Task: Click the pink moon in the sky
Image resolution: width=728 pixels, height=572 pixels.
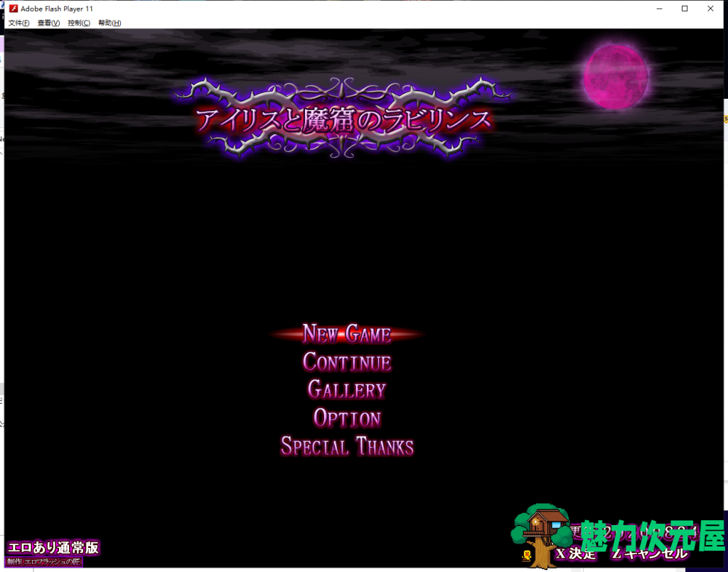Action: click(x=615, y=77)
